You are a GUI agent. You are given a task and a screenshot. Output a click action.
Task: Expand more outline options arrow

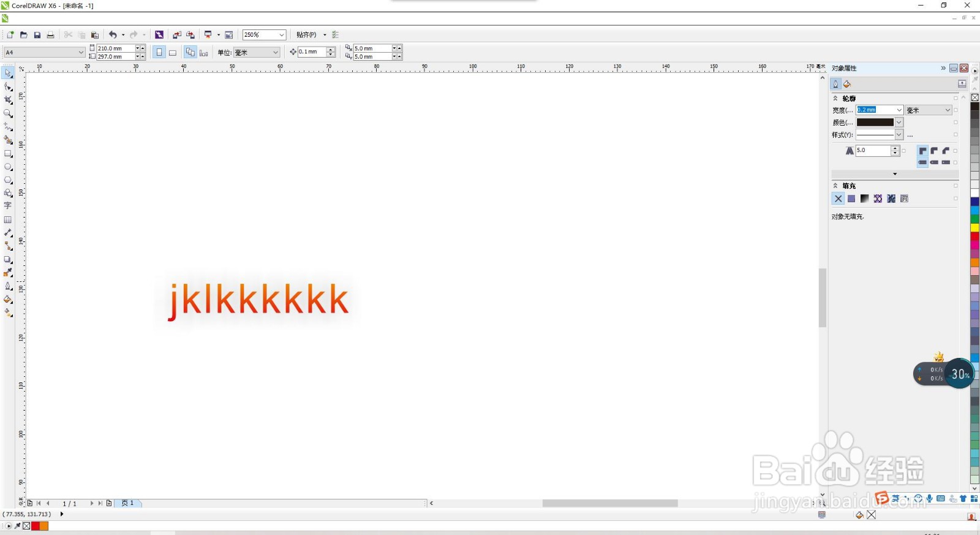[895, 174]
